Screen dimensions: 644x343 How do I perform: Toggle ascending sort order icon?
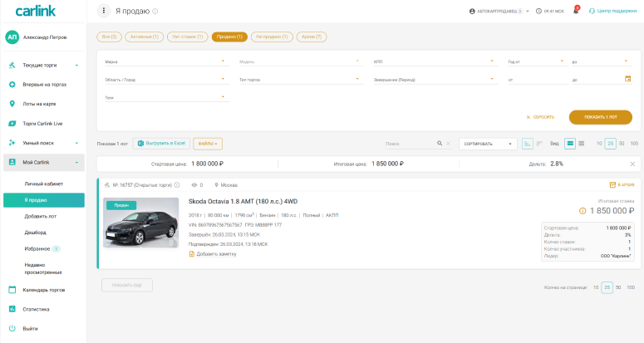click(x=527, y=144)
